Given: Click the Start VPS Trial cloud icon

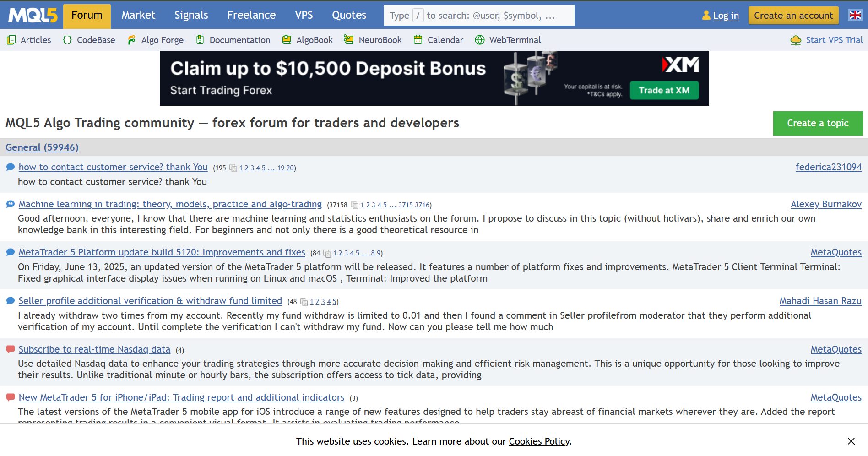Looking at the screenshot, I should point(796,40).
